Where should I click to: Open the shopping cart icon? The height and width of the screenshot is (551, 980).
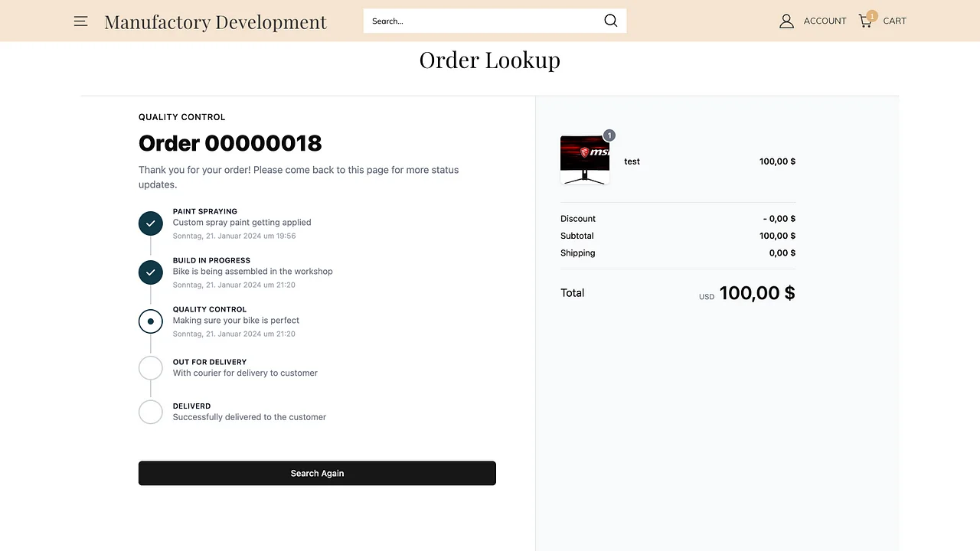pos(864,21)
